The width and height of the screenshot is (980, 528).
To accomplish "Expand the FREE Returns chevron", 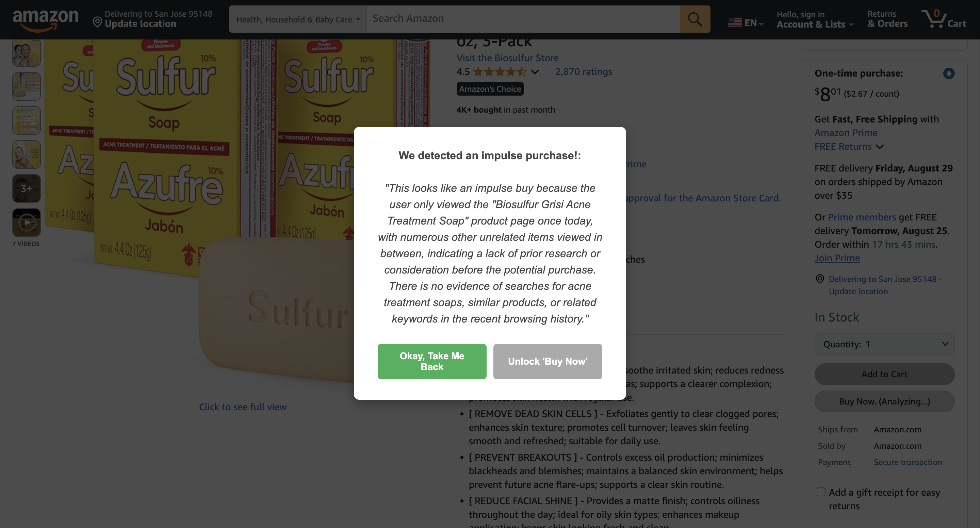I will click(880, 147).
